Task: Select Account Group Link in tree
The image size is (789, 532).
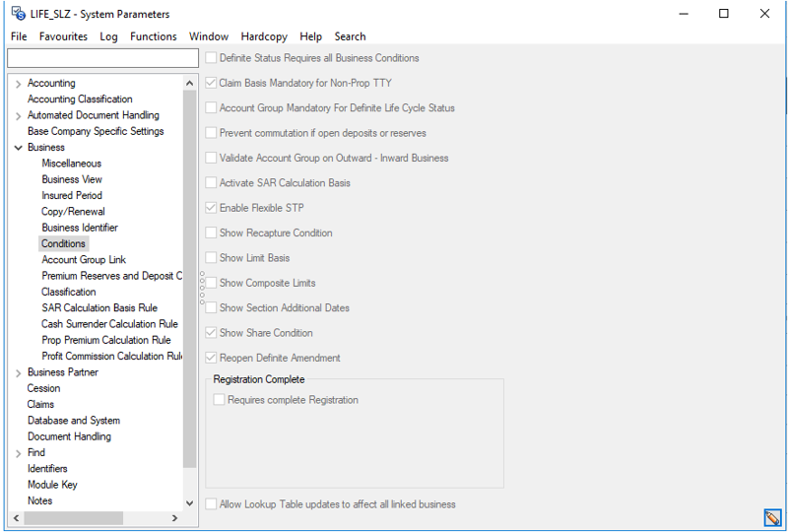Action: (84, 260)
